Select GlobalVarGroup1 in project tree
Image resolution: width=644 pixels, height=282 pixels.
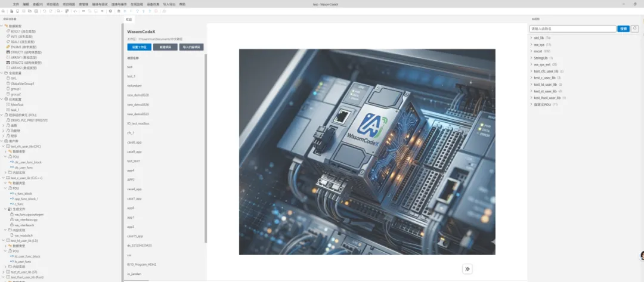pyautogui.click(x=23, y=83)
